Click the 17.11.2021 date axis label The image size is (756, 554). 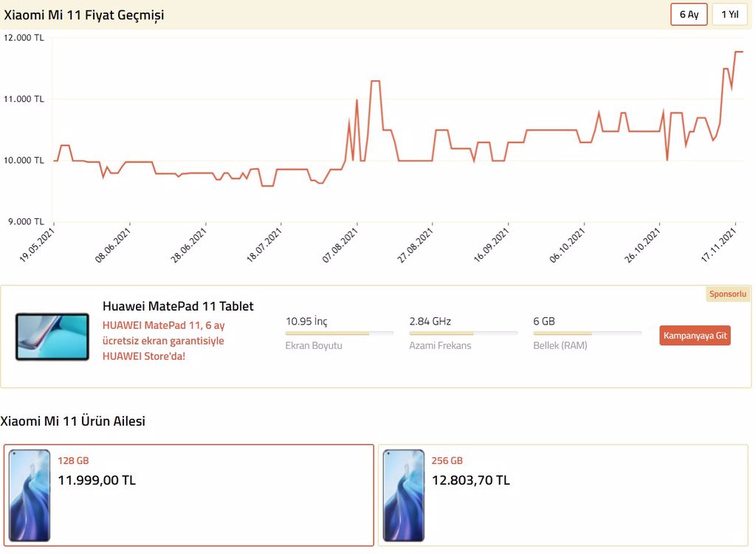coord(718,245)
